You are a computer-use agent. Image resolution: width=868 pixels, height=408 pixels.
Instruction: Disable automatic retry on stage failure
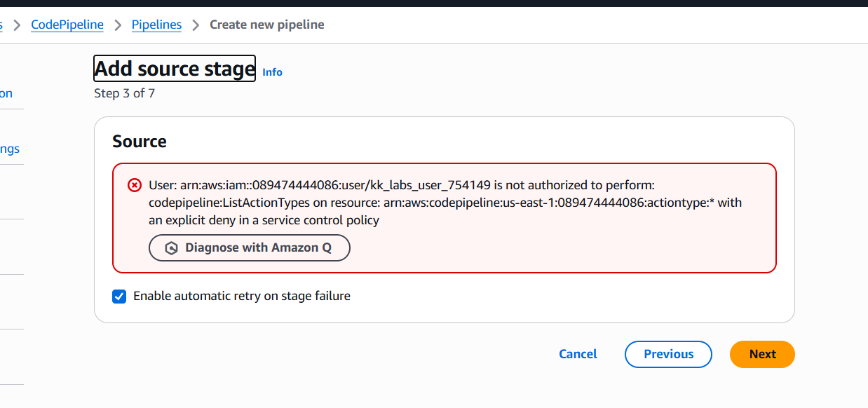pos(119,297)
